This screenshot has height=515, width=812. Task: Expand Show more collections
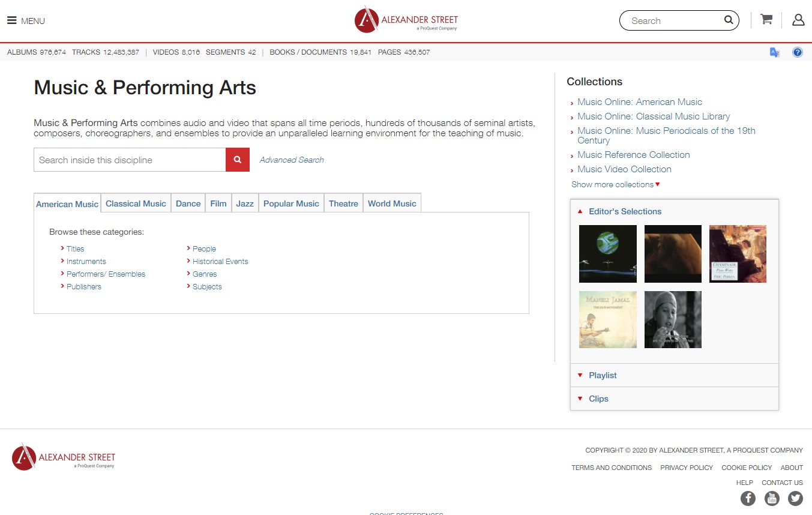tap(616, 184)
